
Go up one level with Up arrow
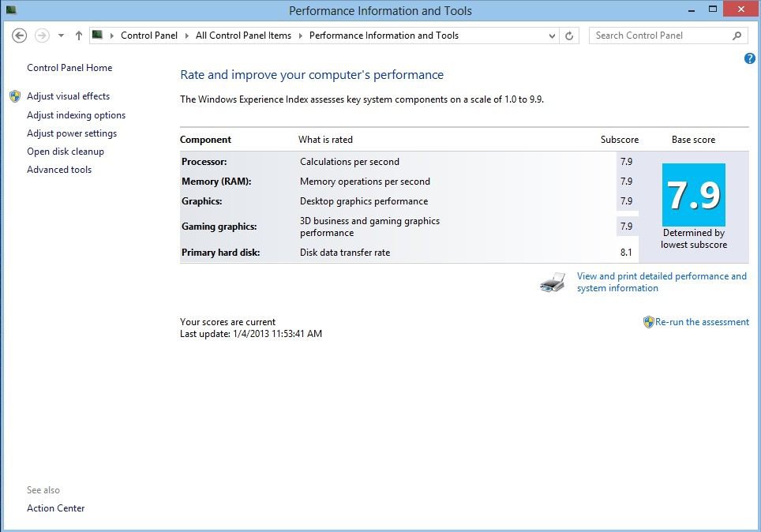click(x=79, y=36)
